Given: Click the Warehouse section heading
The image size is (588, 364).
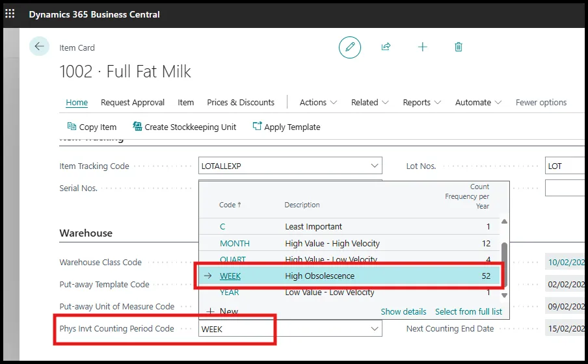Looking at the screenshot, I should tap(86, 233).
